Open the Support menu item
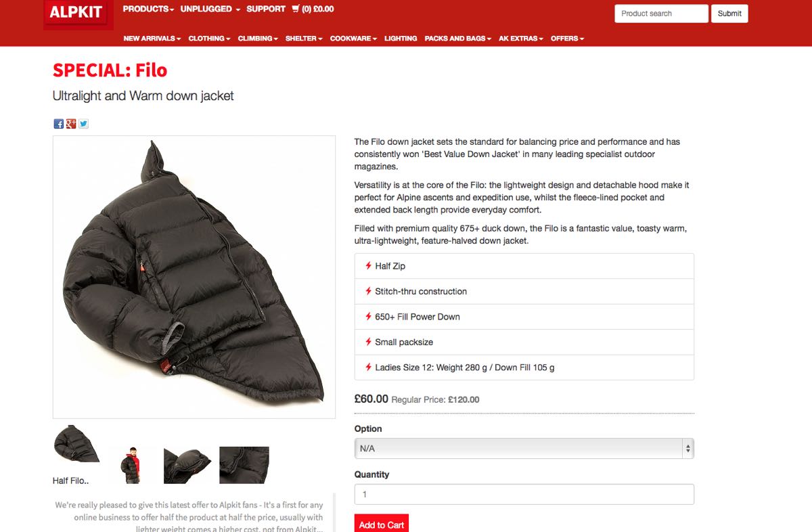This screenshot has width=812, height=532. [x=266, y=9]
